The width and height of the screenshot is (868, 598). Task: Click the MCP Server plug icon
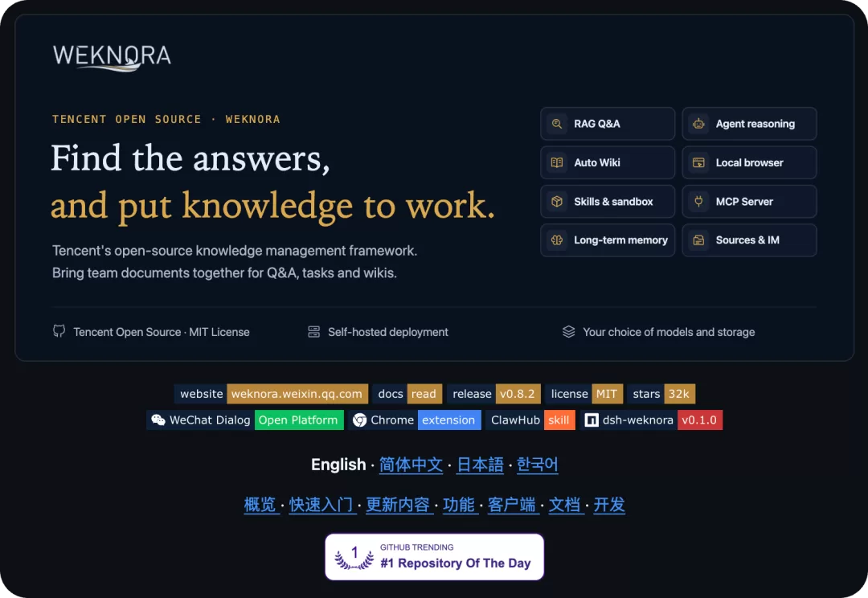click(698, 201)
